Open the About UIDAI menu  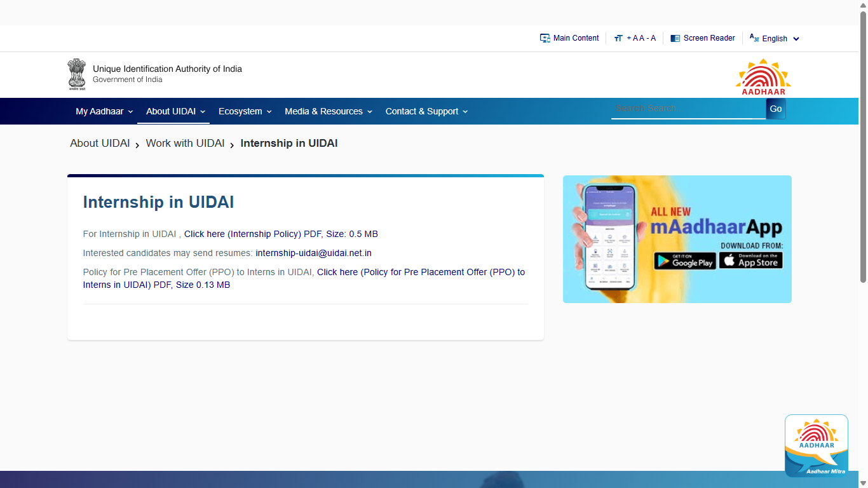(175, 111)
